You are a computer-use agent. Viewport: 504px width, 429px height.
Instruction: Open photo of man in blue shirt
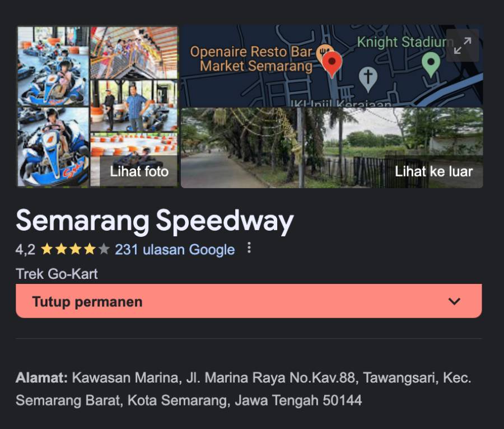(x=134, y=106)
